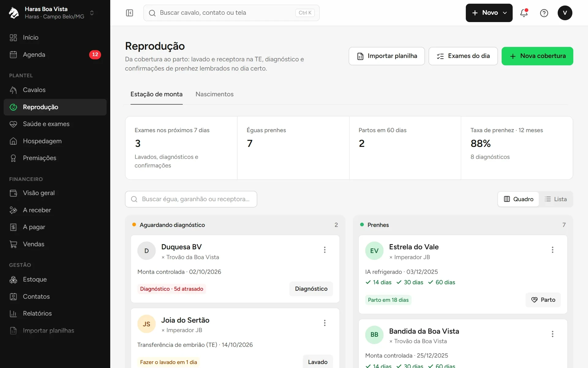
Task: Open Exames do dia
Action: pos(463,56)
